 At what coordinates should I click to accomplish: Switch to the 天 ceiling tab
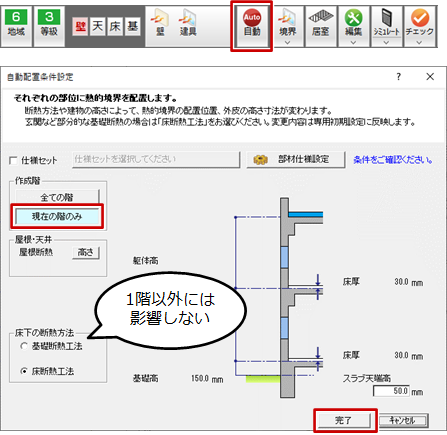tap(98, 26)
